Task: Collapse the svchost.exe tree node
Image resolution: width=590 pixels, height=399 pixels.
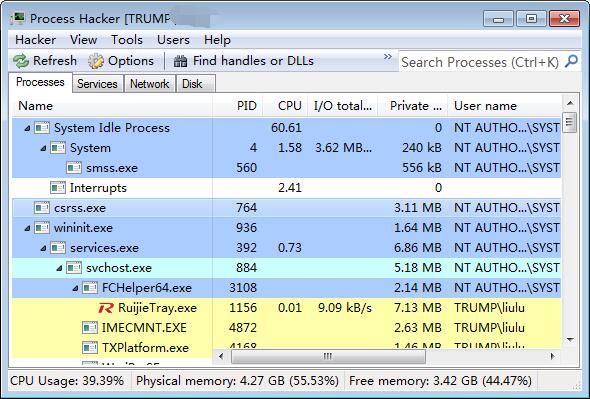Action: [x=59, y=268]
